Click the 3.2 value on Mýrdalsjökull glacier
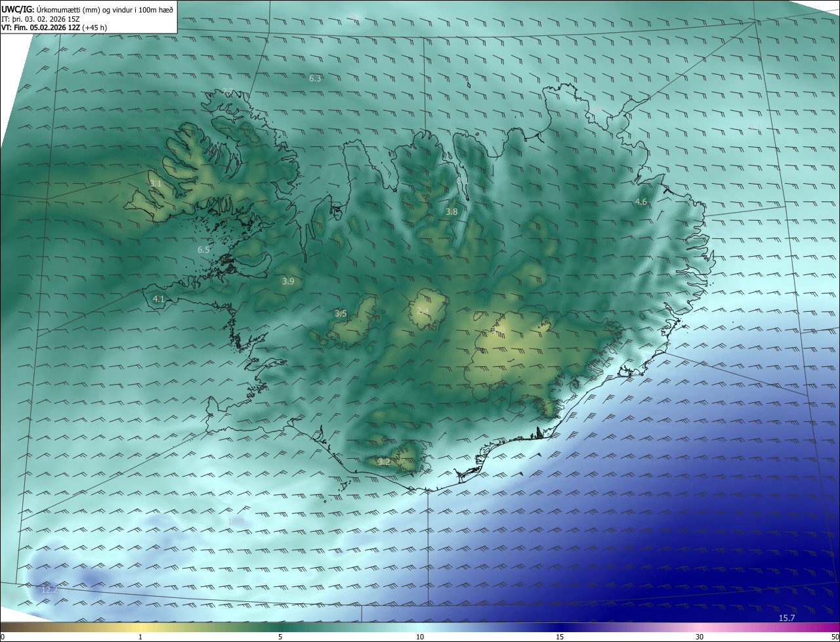840x642 pixels. 384,462
